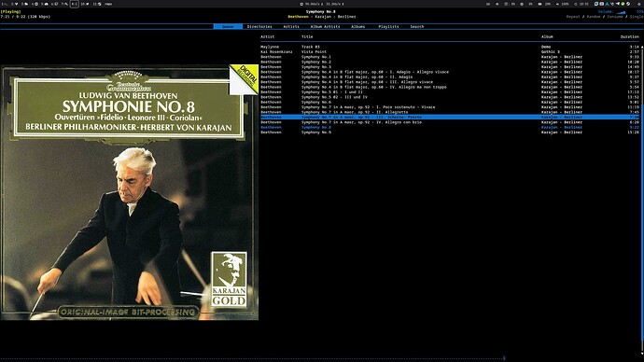Select the 'Symphony No.6' row
Screen dimensions: 644x362
[450, 103]
